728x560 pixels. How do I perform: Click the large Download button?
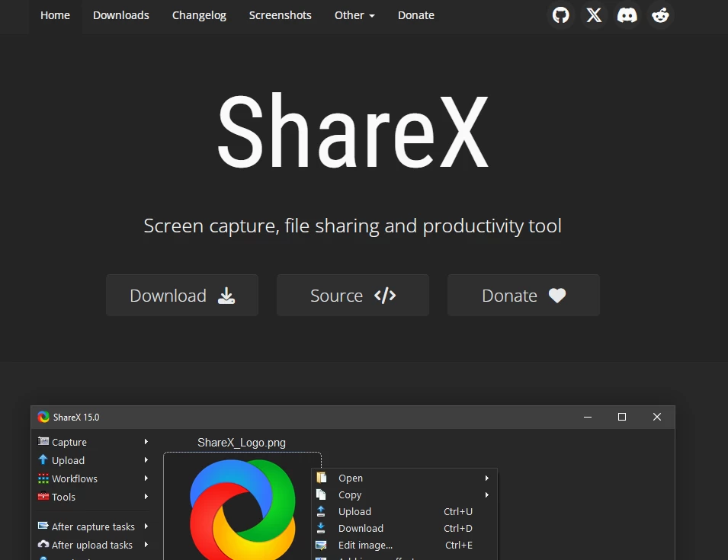182,295
